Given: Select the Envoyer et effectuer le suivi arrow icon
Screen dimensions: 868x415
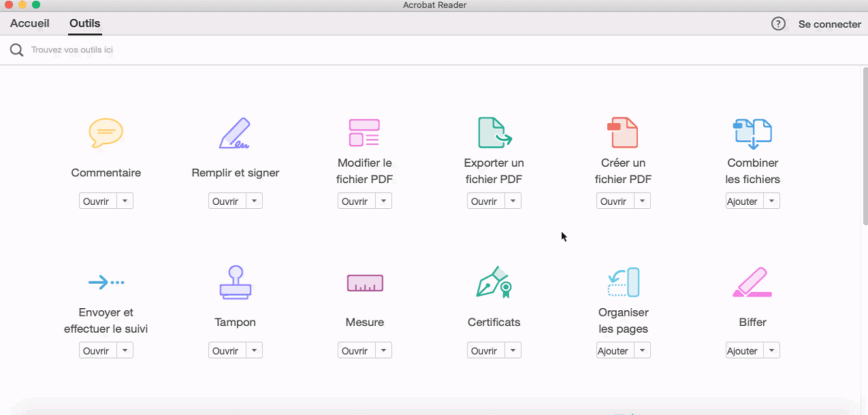Looking at the screenshot, I should 106,282.
